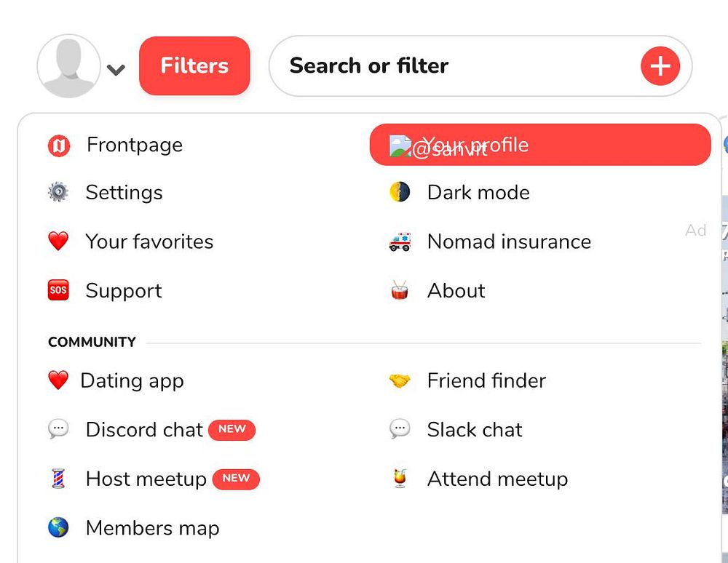Open the user avatar menu
Viewport: 728px width, 563px height.
68,66
